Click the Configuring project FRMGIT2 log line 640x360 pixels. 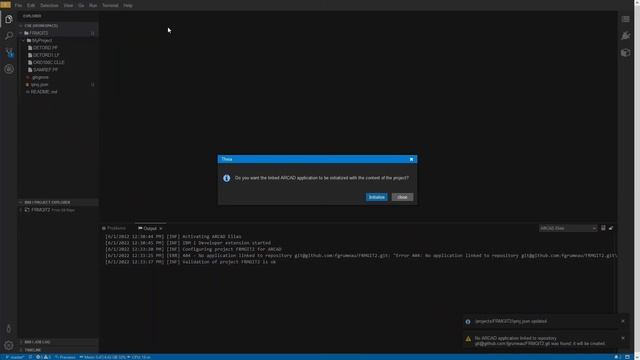[x=193, y=249]
